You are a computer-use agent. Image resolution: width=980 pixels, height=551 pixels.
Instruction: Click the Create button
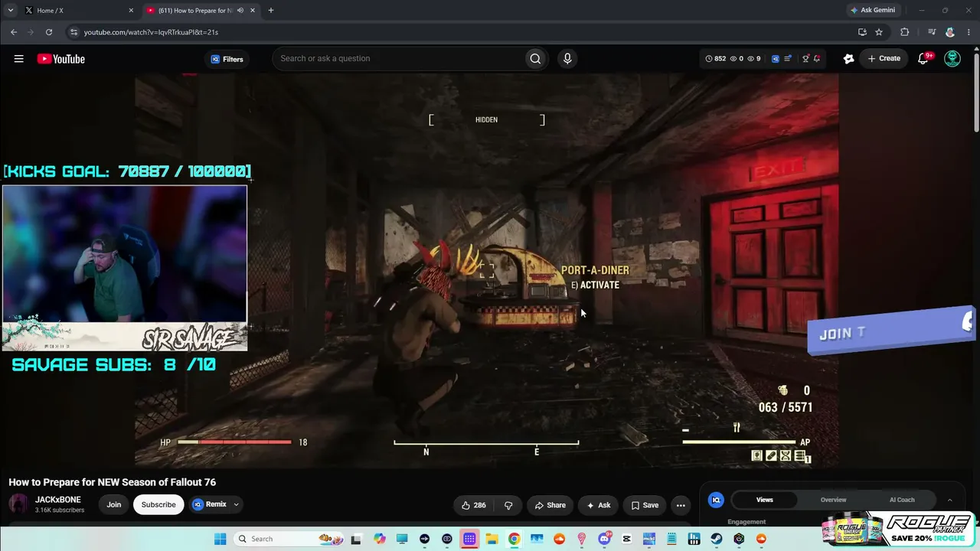click(x=884, y=59)
